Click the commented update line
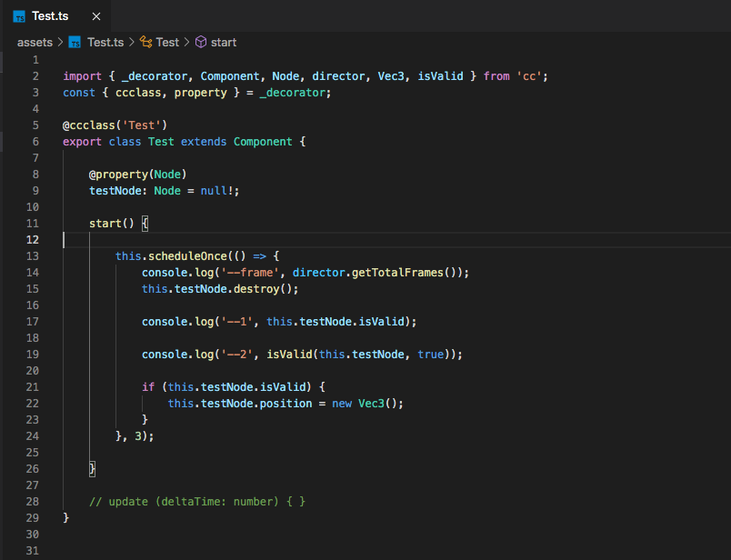The height and width of the screenshot is (560, 731). pyautogui.click(x=197, y=501)
